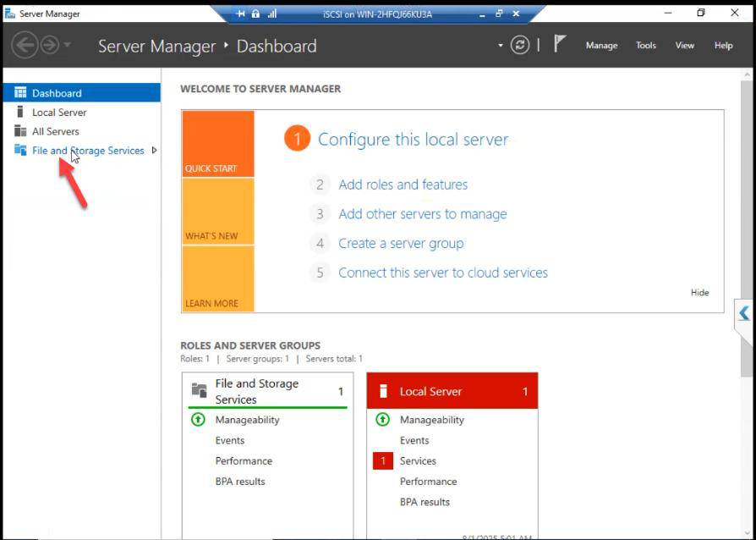This screenshot has height=540, width=756.
Task: Refresh the Server Manager dashboard
Action: coord(520,46)
